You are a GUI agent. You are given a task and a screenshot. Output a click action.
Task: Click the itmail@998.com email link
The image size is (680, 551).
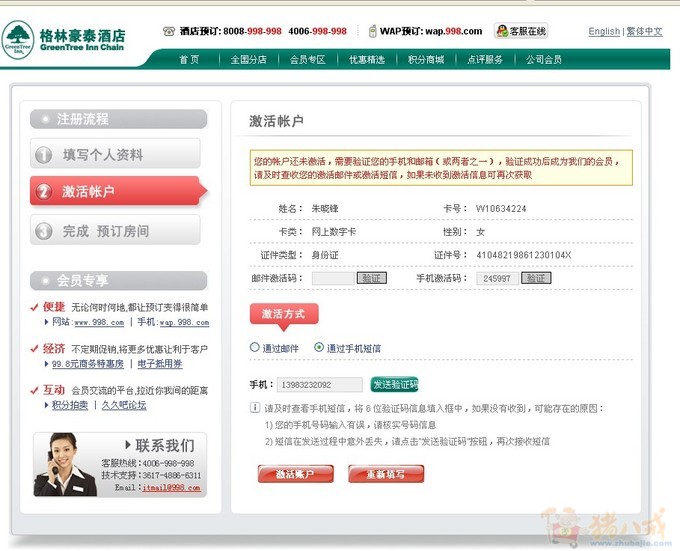pyautogui.click(x=171, y=487)
